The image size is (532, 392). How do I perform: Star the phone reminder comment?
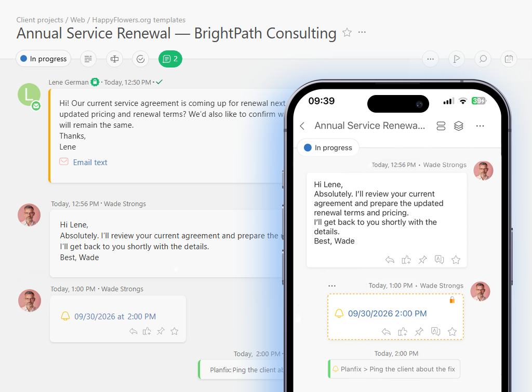[x=452, y=332]
